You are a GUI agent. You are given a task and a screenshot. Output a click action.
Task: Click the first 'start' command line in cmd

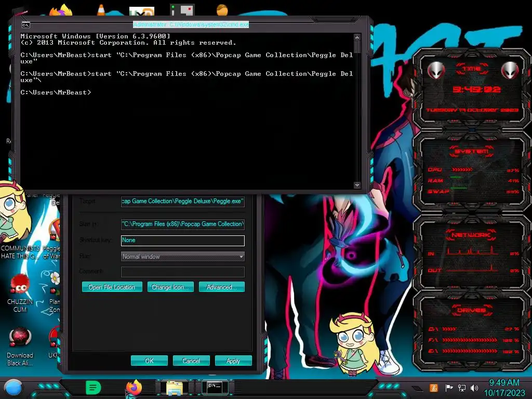(x=187, y=58)
